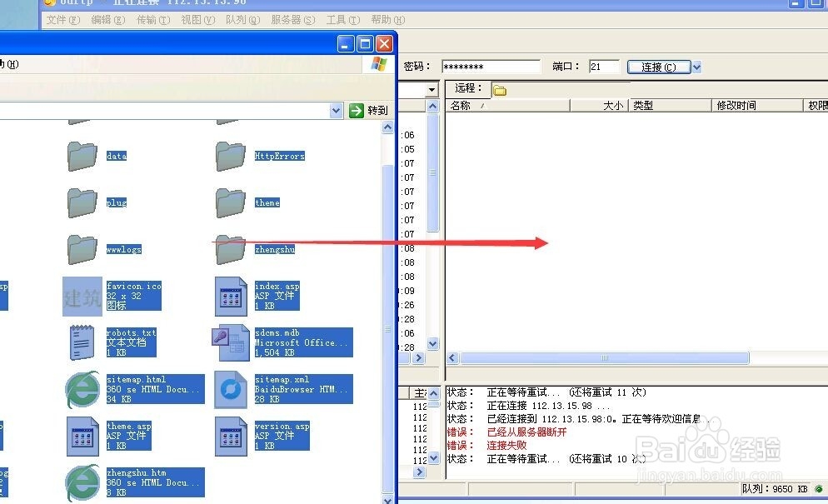
Task: Expand the local path dropdown in FTP window
Action: (432, 90)
